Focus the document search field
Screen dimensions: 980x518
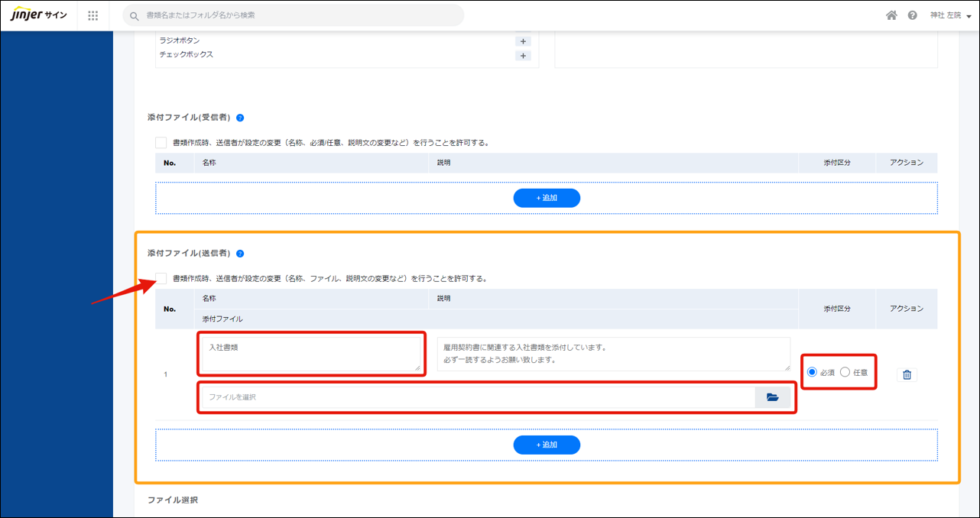pos(298,15)
